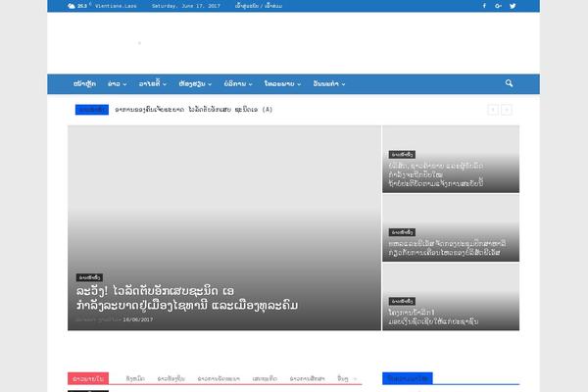
Task: Open the main featured article headline
Action: click(x=186, y=298)
